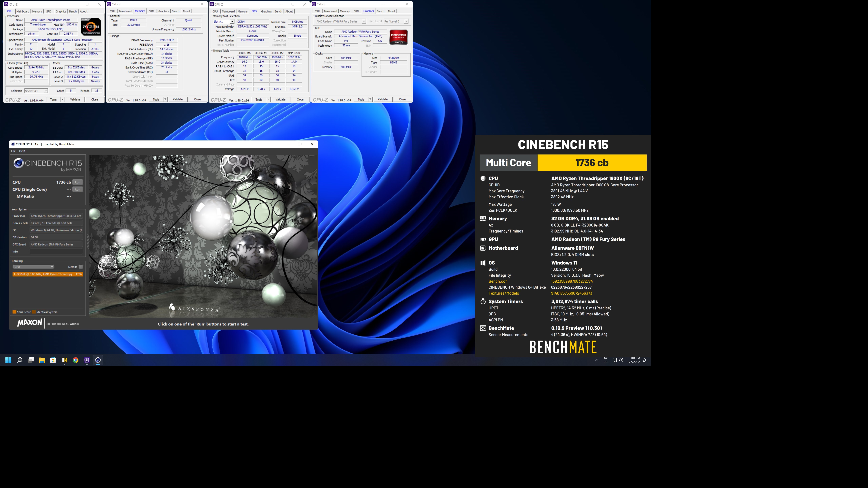Open the CPU ranking dropdown in Cinebench
Screen dimensions: 868x488
33,267
